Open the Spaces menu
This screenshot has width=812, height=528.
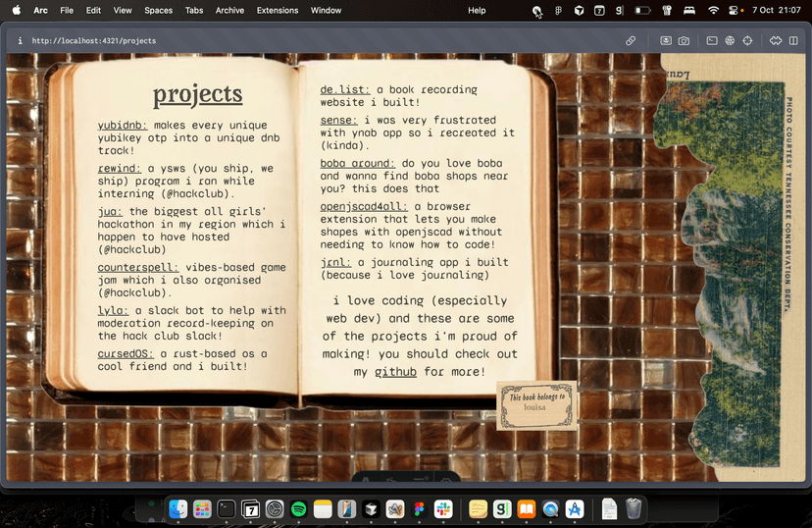pos(158,11)
